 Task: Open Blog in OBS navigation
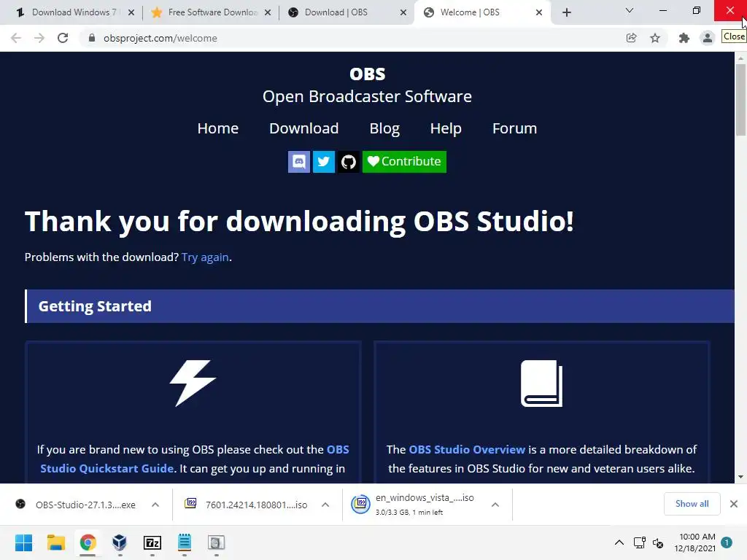coord(384,128)
